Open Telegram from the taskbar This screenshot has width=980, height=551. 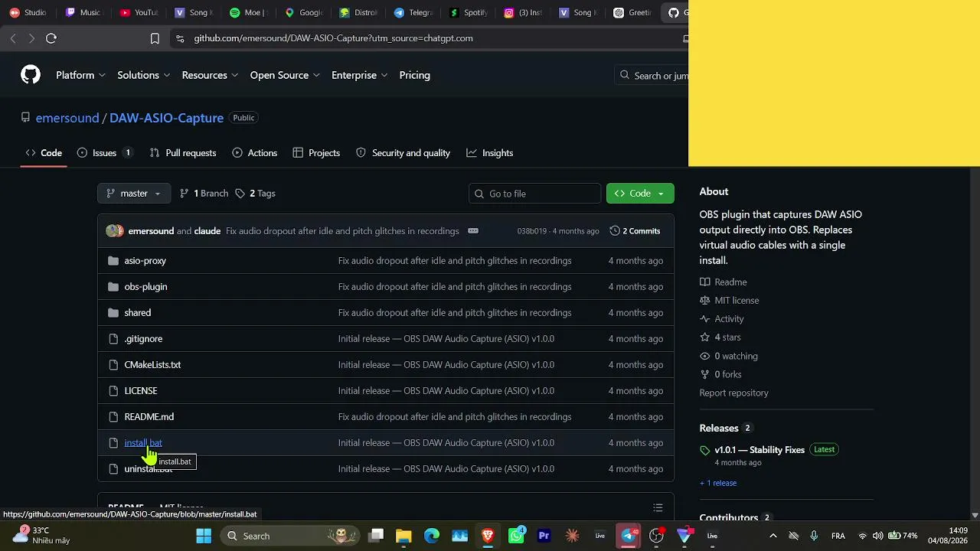point(629,536)
